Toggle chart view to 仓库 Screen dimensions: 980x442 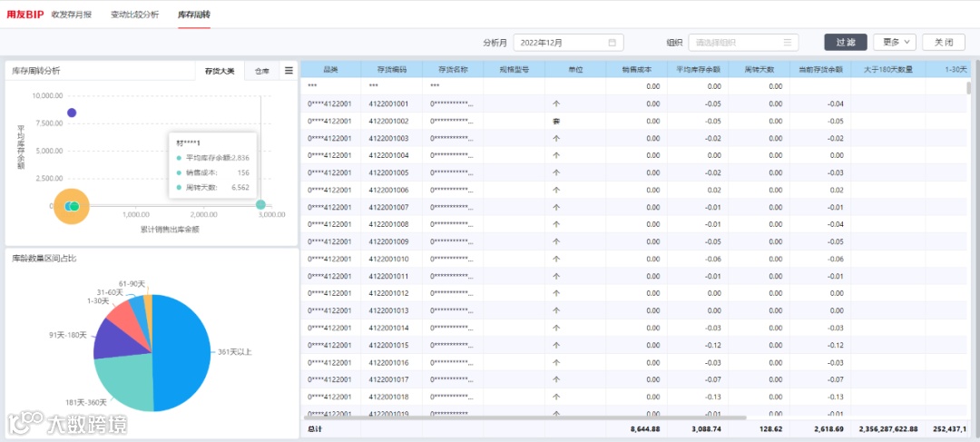(262, 71)
